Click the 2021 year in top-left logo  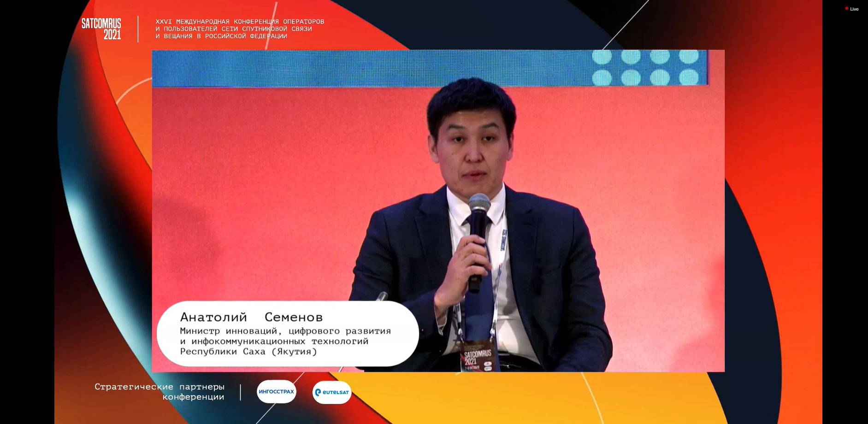point(112,35)
